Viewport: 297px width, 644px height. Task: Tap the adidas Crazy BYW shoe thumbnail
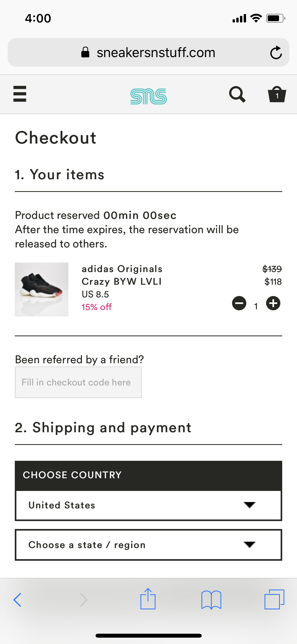pos(42,289)
